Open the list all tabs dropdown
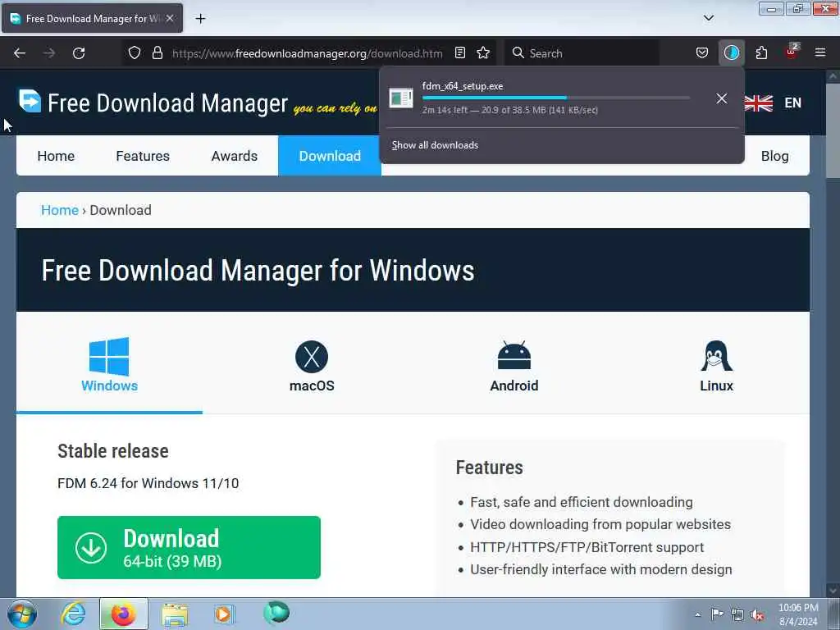This screenshot has height=630, width=840. coord(708,18)
